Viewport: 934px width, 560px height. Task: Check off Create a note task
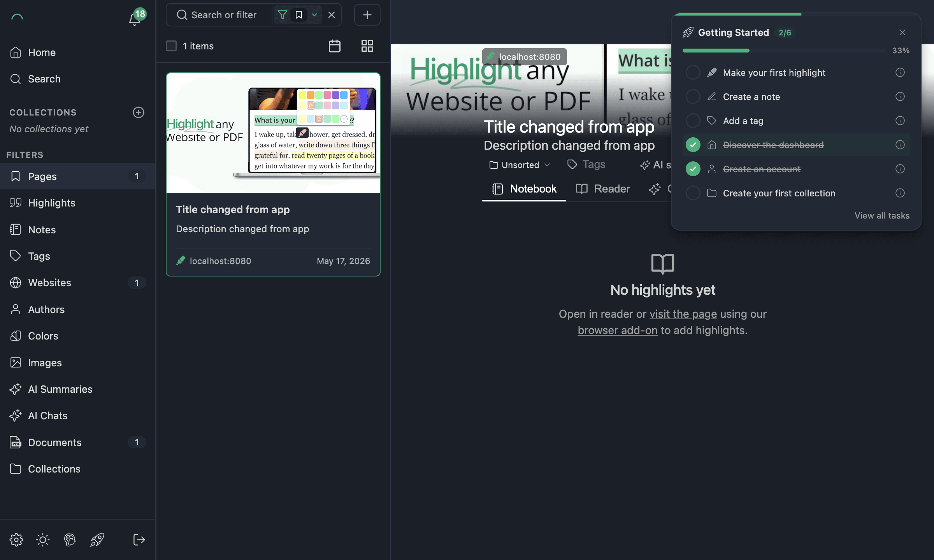(693, 96)
